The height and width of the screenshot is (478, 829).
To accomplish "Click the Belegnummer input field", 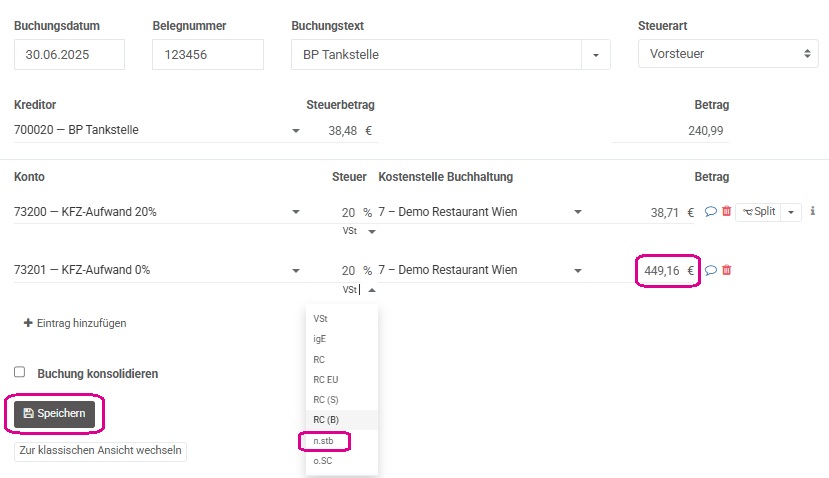I will point(208,54).
